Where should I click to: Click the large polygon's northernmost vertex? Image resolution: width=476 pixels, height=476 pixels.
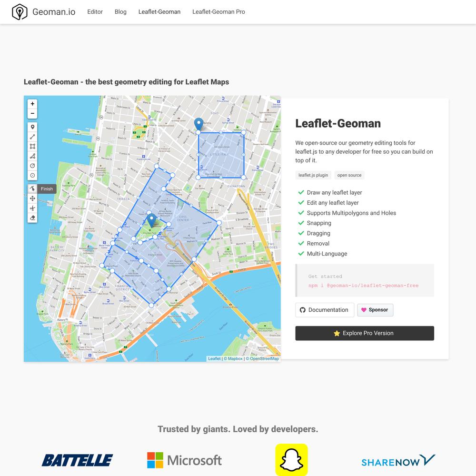coord(156,166)
